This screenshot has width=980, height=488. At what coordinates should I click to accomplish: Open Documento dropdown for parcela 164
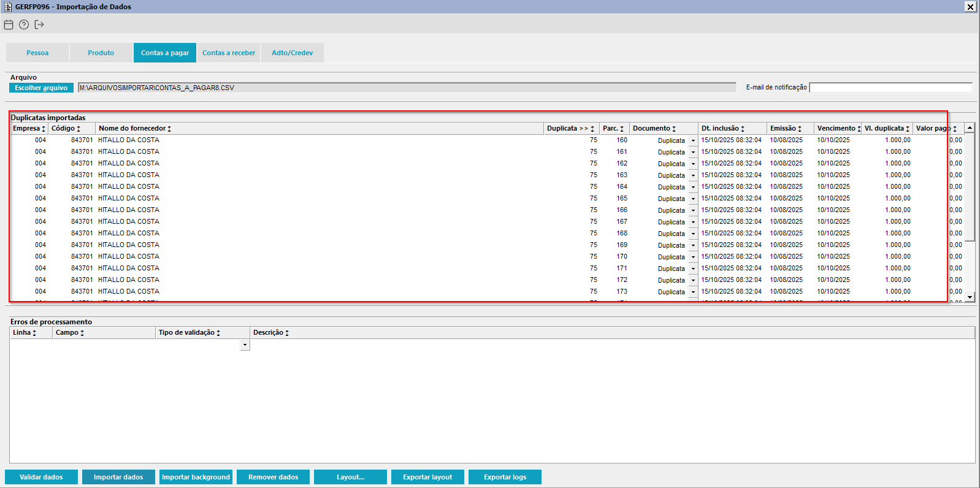tap(693, 187)
